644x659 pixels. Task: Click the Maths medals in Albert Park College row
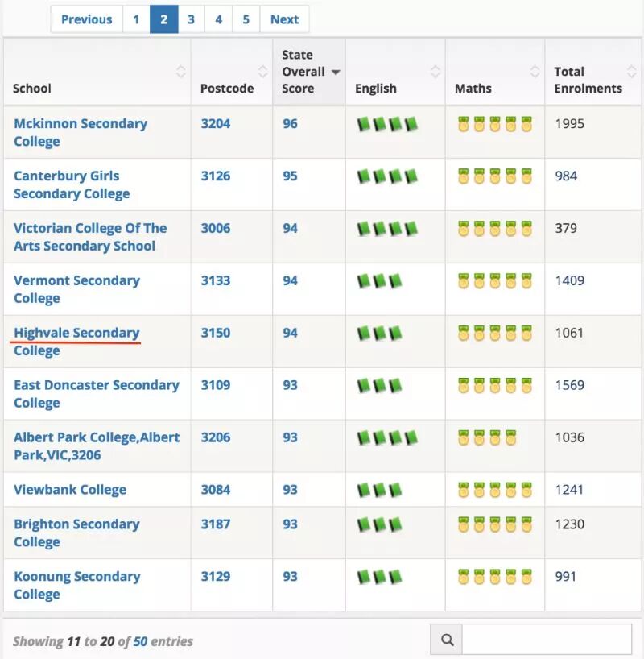point(487,438)
